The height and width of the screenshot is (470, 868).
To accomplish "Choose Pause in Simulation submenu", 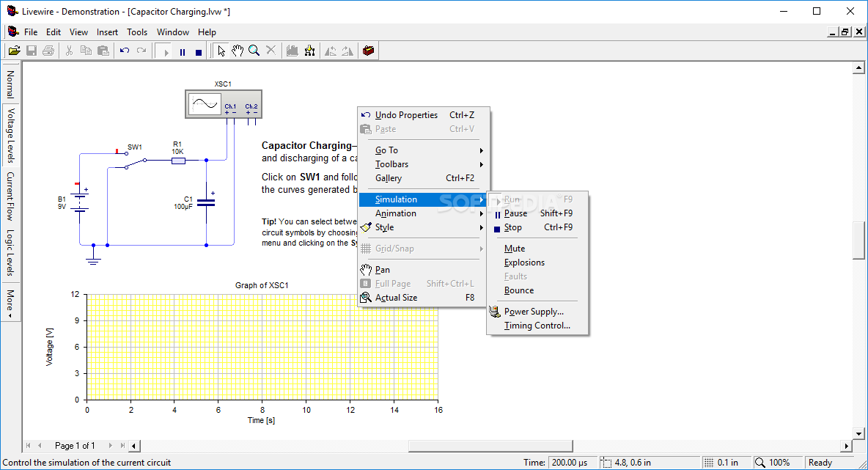I will coord(537,213).
